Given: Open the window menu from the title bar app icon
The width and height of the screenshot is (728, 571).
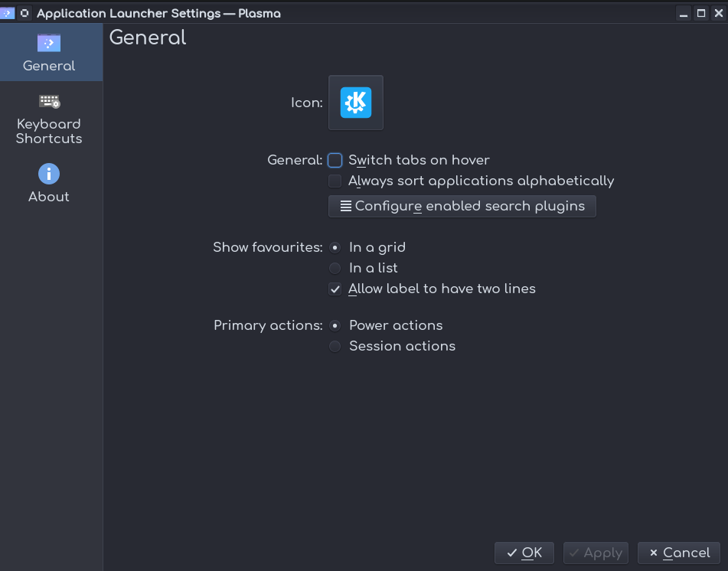Looking at the screenshot, I should (x=8, y=13).
